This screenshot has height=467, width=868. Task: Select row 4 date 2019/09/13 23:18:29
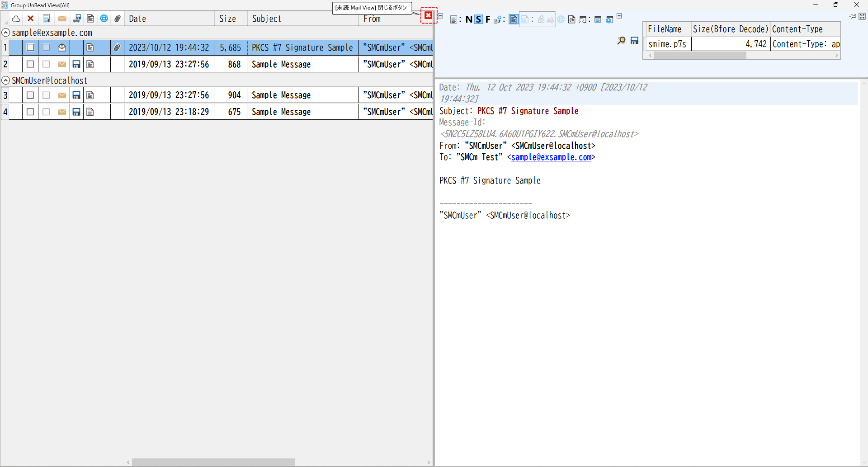point(169,112)
